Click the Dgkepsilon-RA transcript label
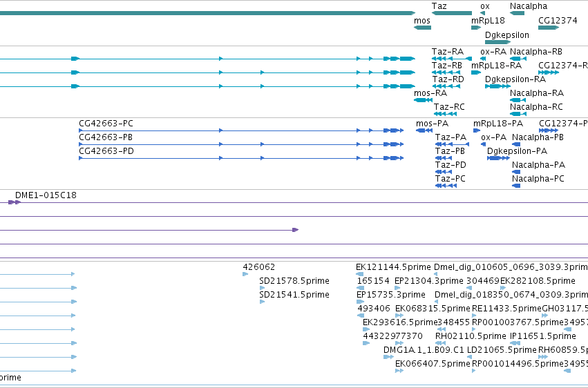 click(515, 79)
